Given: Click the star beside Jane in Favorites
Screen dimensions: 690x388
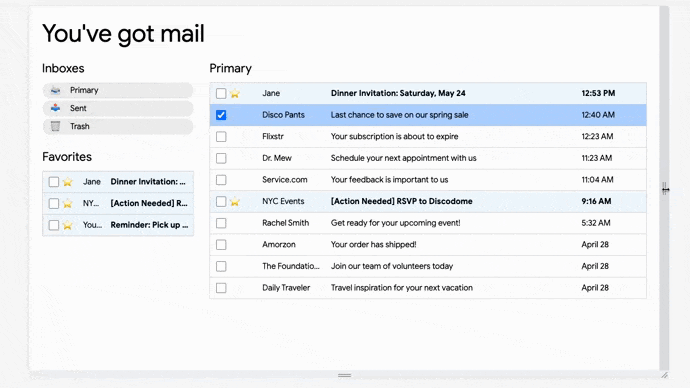Looking at the screenshot, I should 67,182.
